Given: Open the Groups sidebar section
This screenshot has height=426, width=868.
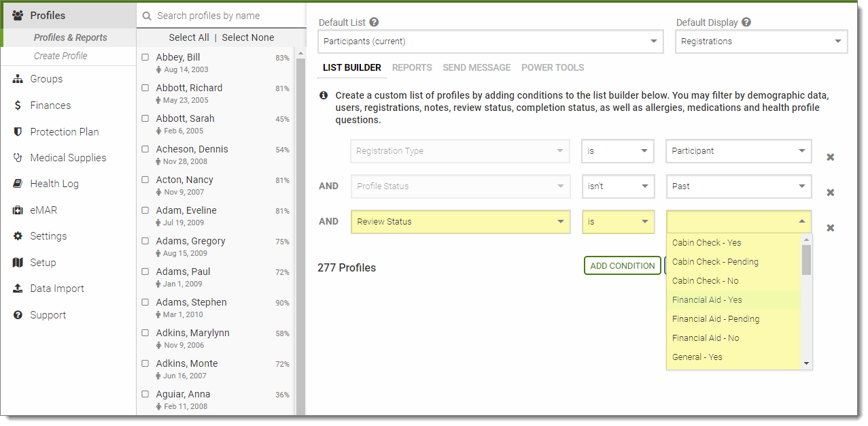Looking at the screenshot, I should 46,79.
